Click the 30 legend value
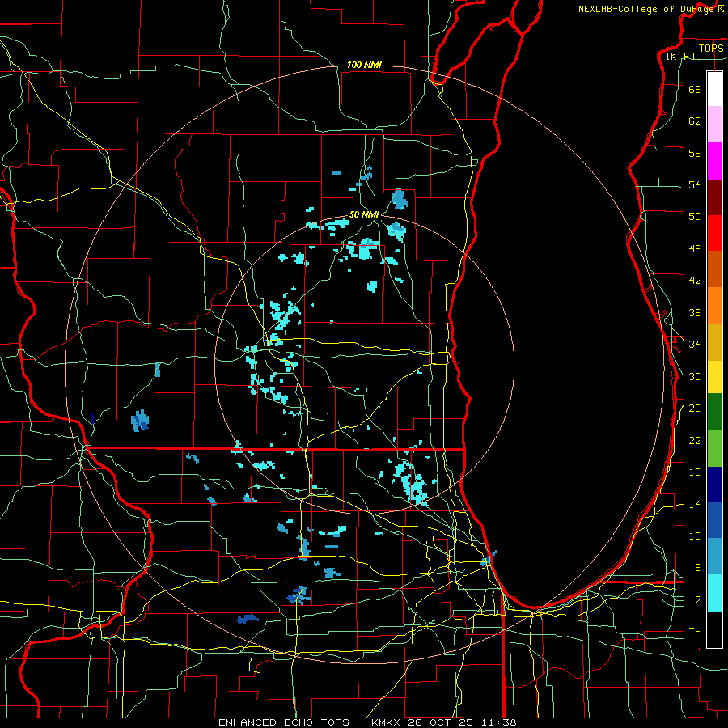Image resolution: width=728 pixels, height=728 pixels. tap(695, 376)
